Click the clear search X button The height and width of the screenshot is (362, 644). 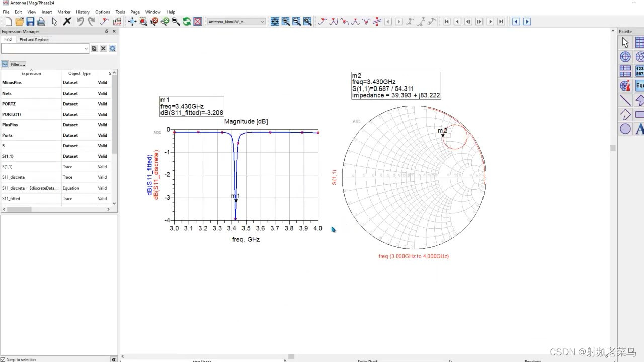[103, 48]
